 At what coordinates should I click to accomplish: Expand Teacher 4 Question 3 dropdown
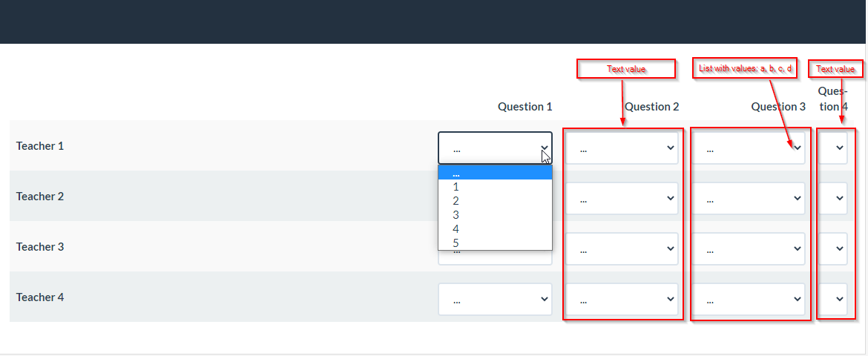[x=749, y=300]
